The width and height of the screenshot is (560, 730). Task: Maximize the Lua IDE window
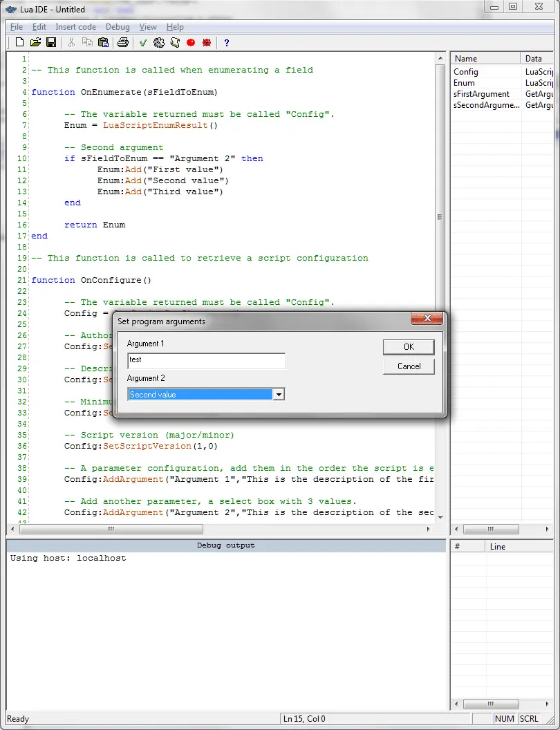[513, 6]
